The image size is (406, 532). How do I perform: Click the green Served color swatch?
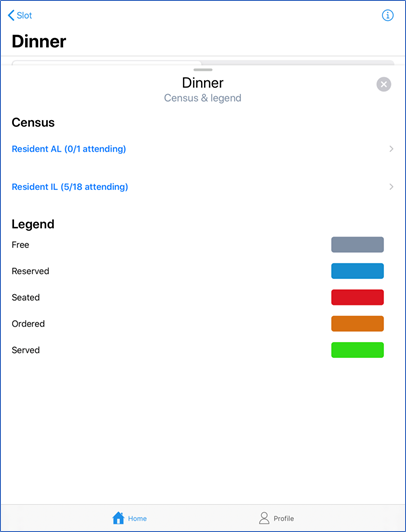(x=357, y=350)
